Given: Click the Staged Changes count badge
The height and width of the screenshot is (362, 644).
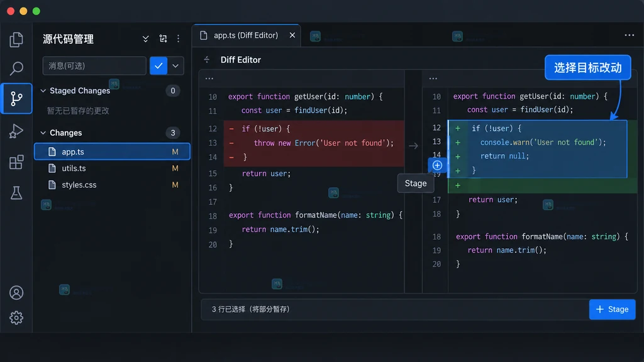Looking at the screenshot, I should tap(173, 90).
